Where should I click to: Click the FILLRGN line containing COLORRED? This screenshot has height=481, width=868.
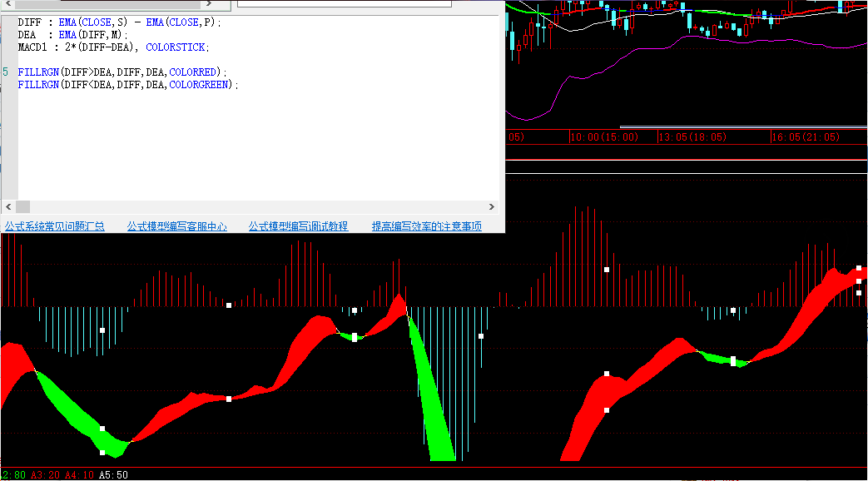[122, 72]
